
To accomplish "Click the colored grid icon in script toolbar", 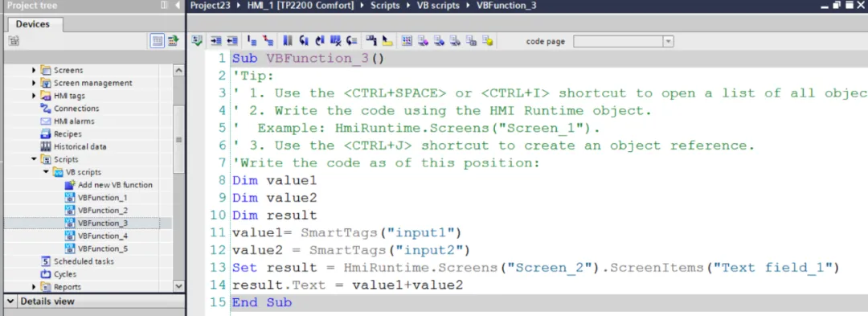I will tap(407, 40).
